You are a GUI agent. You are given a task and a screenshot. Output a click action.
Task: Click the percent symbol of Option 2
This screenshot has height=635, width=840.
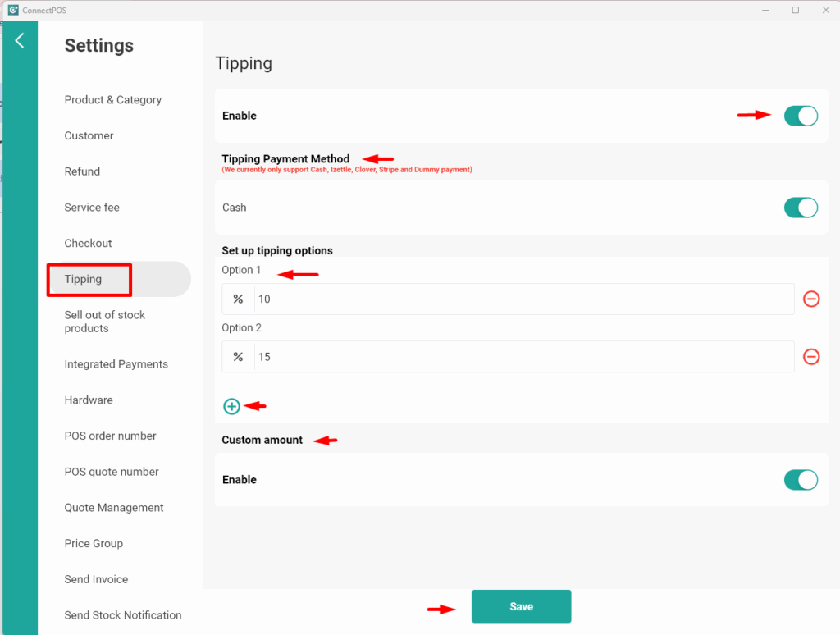click(239, 357)
